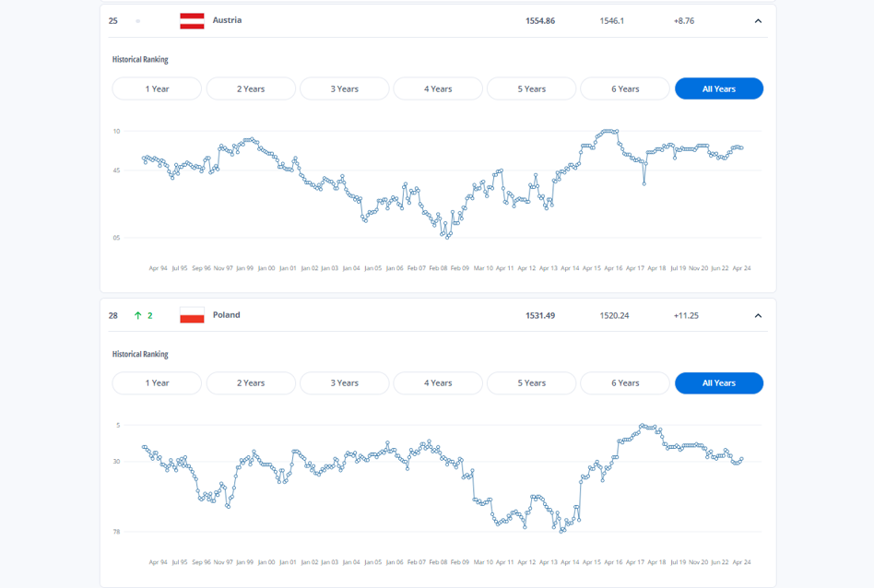Show 6 Years for Poland's history
The image size is (874, 588).
point(625,382)
